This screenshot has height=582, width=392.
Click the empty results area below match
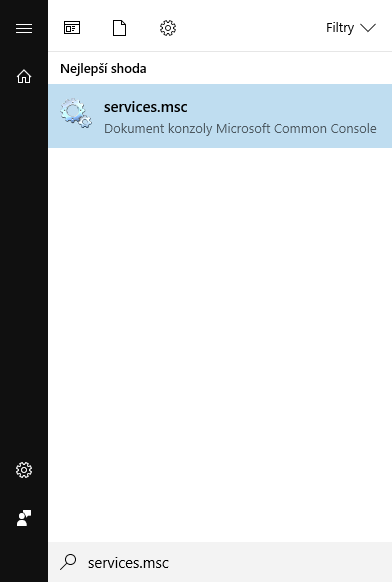point(220,344)
